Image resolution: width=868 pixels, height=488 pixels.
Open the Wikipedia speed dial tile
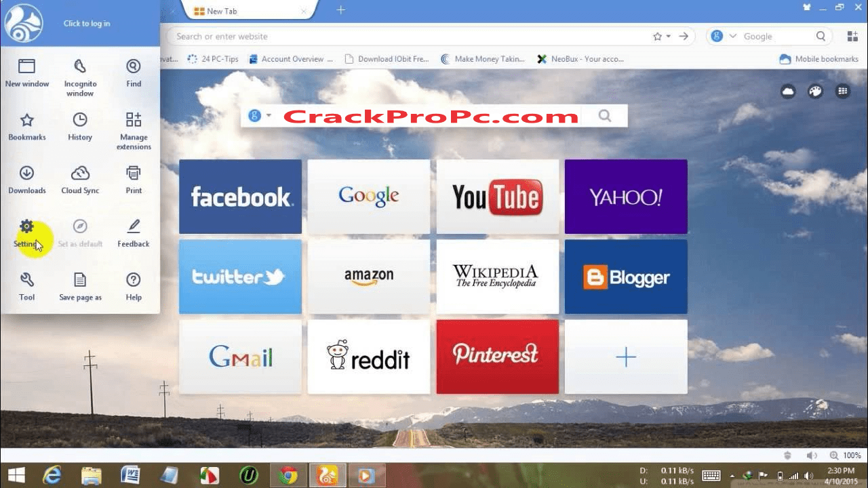point(498,277)
